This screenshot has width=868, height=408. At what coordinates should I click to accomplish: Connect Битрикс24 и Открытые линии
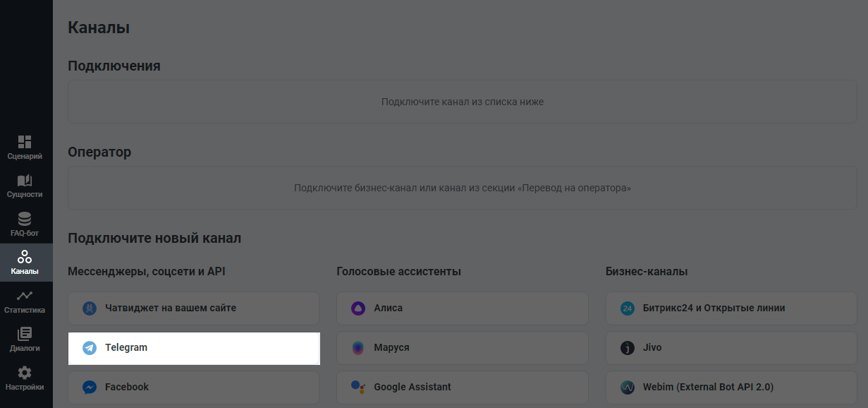[x=731, y=308]
